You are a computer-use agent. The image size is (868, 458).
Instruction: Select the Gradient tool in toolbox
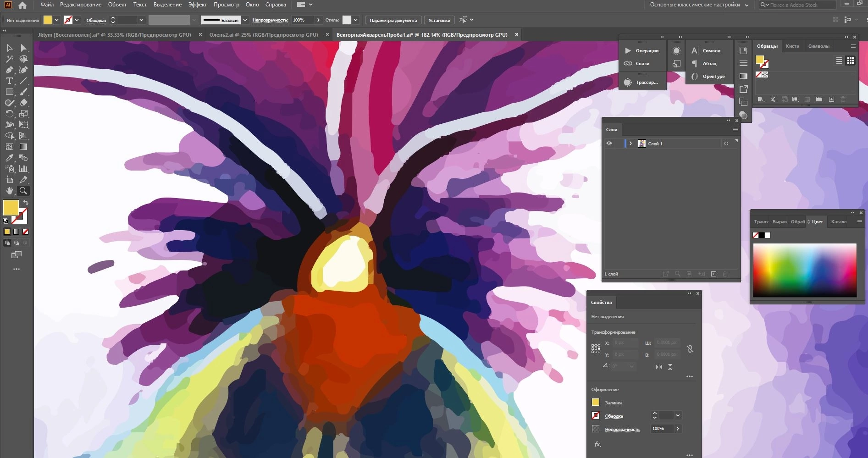click(23, 147)
